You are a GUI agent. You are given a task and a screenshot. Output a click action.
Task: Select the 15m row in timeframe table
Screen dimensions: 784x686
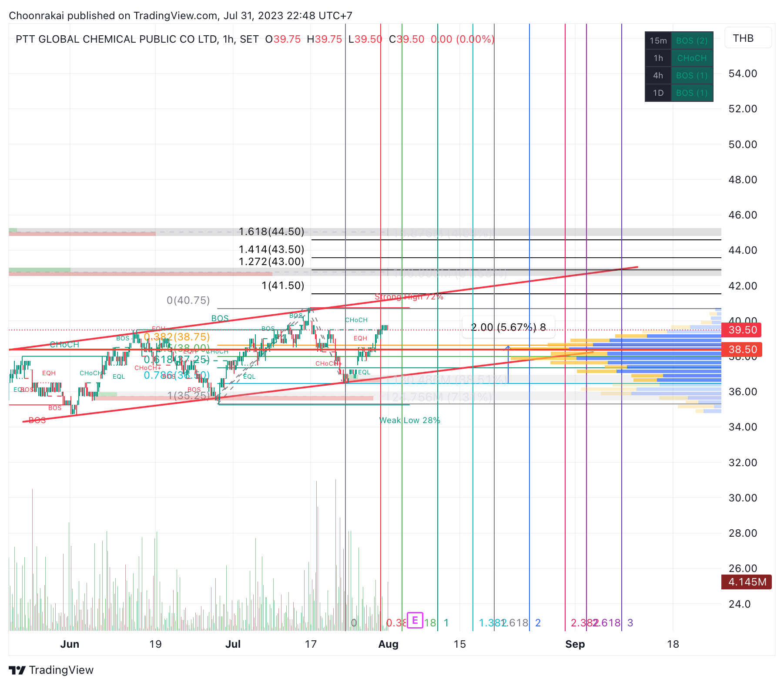[x=658, y=40]
